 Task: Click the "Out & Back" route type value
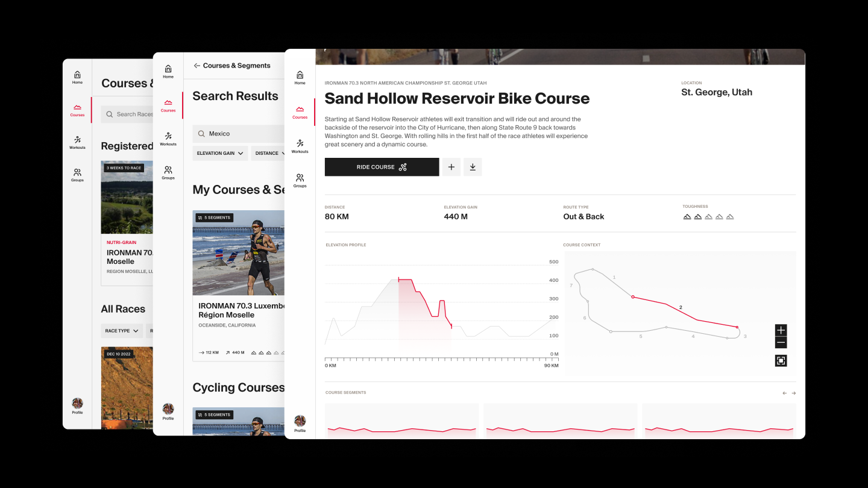click(583, 217)
